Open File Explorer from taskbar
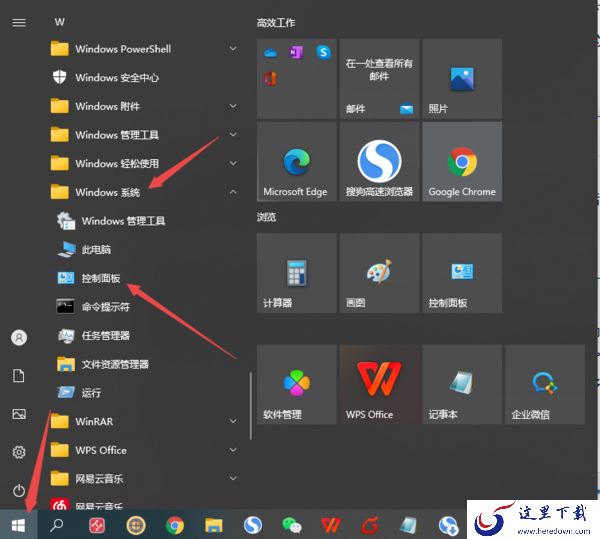 (x=214, y=525)
